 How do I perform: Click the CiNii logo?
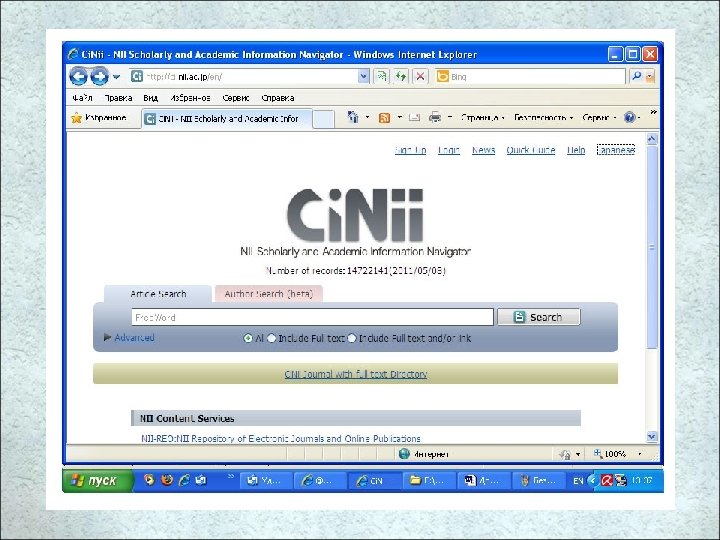tap(355, 215)
